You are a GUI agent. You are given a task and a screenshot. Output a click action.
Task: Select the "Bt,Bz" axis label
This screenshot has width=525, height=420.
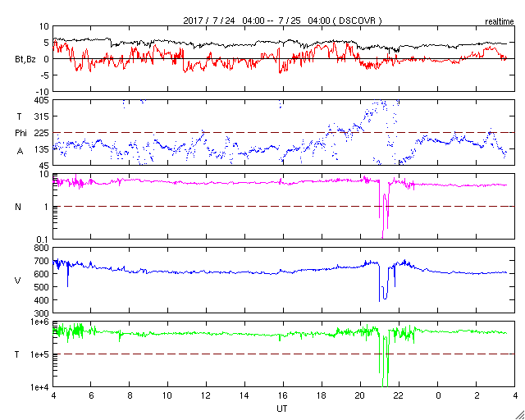coord(25,60)
